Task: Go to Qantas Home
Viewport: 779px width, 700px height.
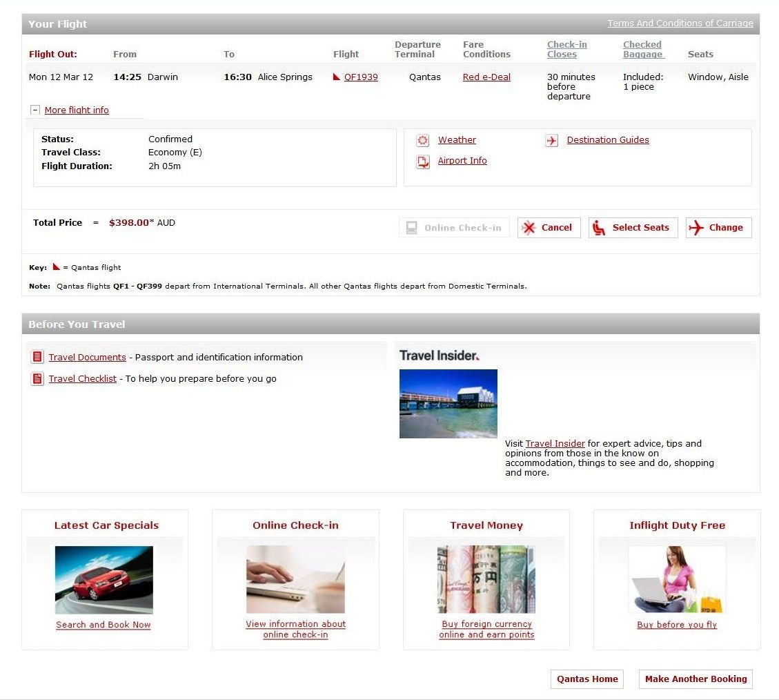Action: coord(587,679)
